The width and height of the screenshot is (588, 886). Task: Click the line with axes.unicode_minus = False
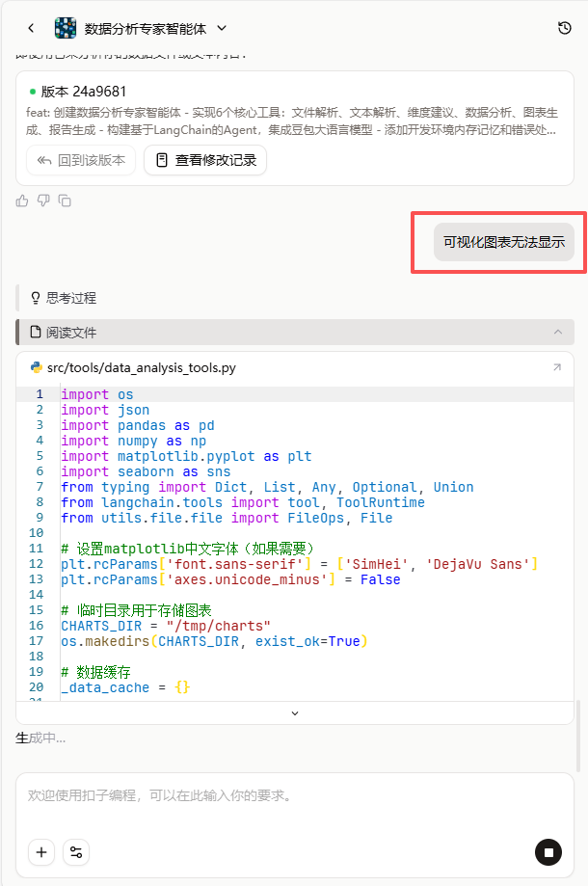230,579
